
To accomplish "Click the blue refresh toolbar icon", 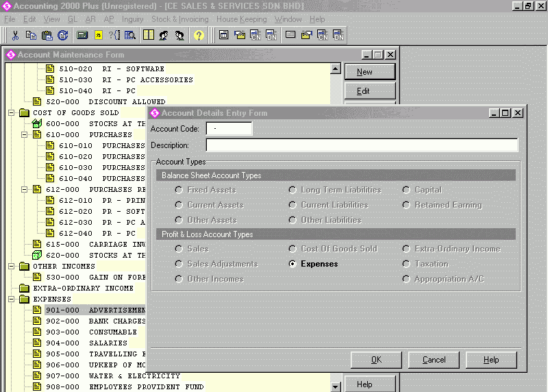I will [63, 36].
